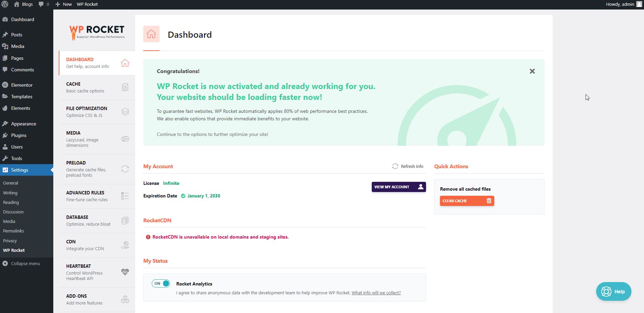Open Tools menu
Image resolution: width=644 pixels, height=313 pixels.
click(26, 158)
